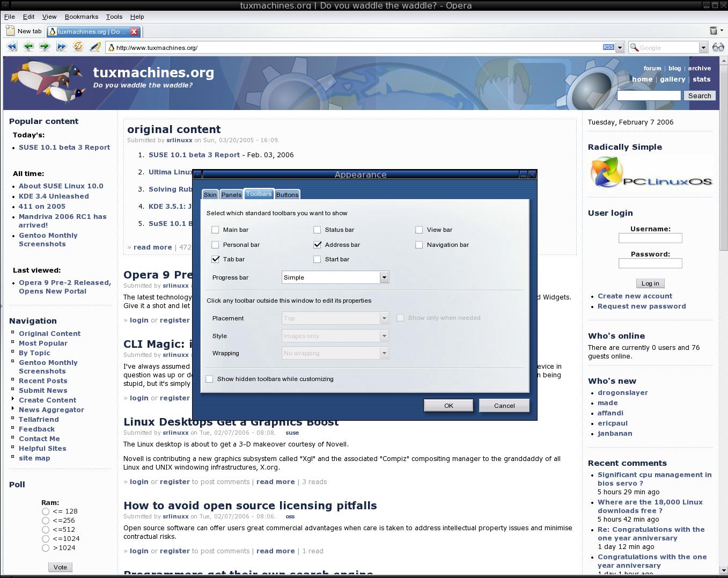Select the '<= 128' poll radio button
This screenshot has width=728, height=578.
46,511
